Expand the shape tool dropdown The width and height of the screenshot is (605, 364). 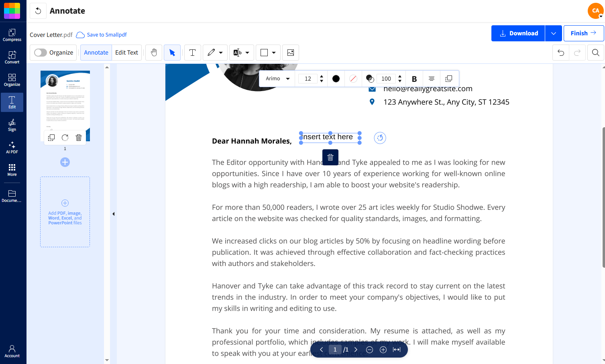pyautogui.click(x=273, y=52)
